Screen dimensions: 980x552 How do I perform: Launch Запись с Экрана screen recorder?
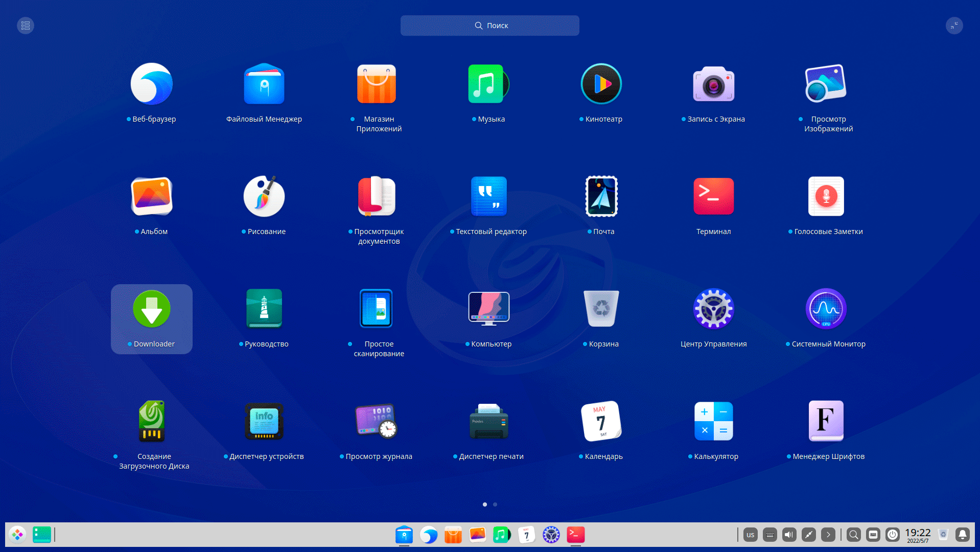[x=714, y=84]
